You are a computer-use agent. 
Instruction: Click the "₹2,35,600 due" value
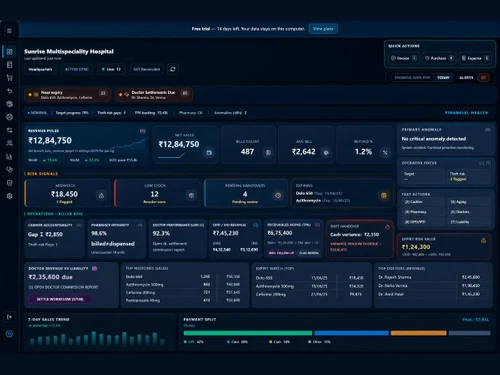click(50, 277)
